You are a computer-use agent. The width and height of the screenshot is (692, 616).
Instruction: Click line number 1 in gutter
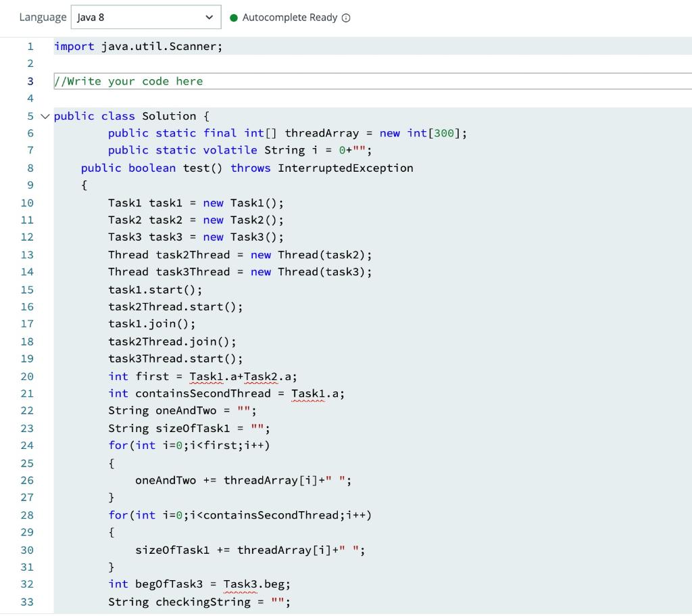tap(30, 47)
